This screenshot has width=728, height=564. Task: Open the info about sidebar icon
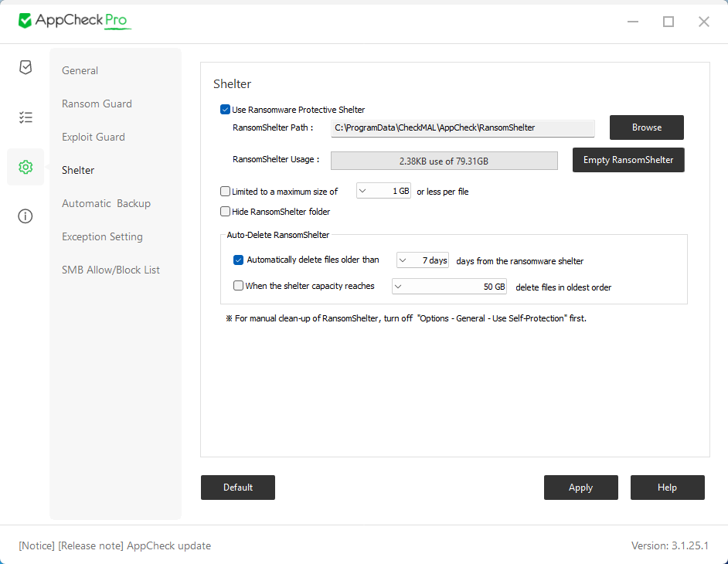pos(26,216)
